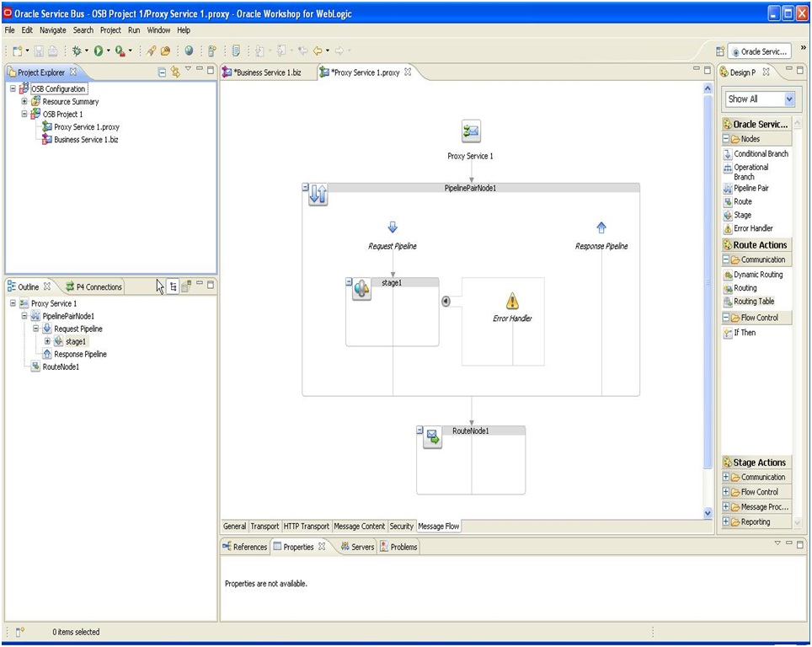
Task: Click the vertical scrollbar in the editor
Action: (x=708, y=295)
